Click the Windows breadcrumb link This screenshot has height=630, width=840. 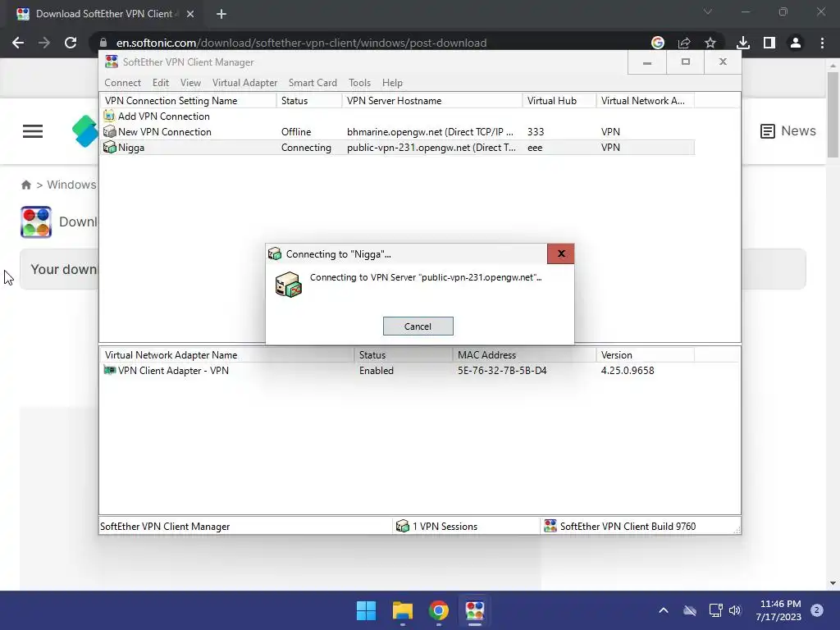tap(71, 185)
